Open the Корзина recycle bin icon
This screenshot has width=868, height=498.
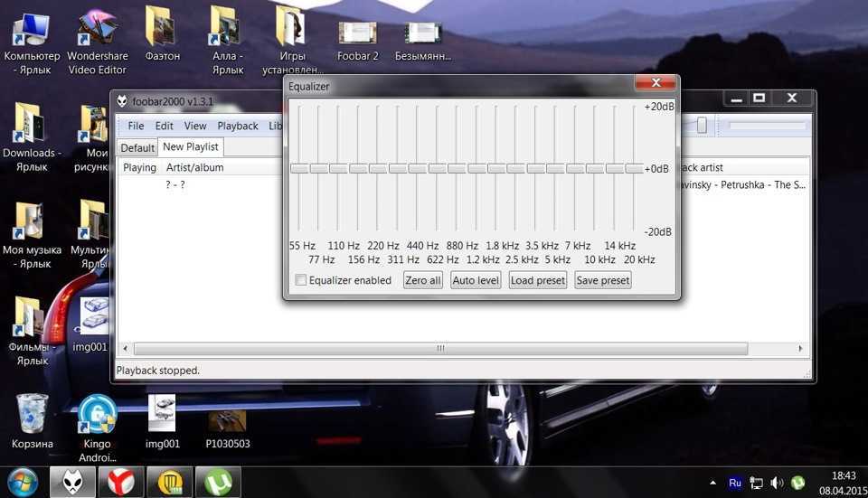[33, 415]
